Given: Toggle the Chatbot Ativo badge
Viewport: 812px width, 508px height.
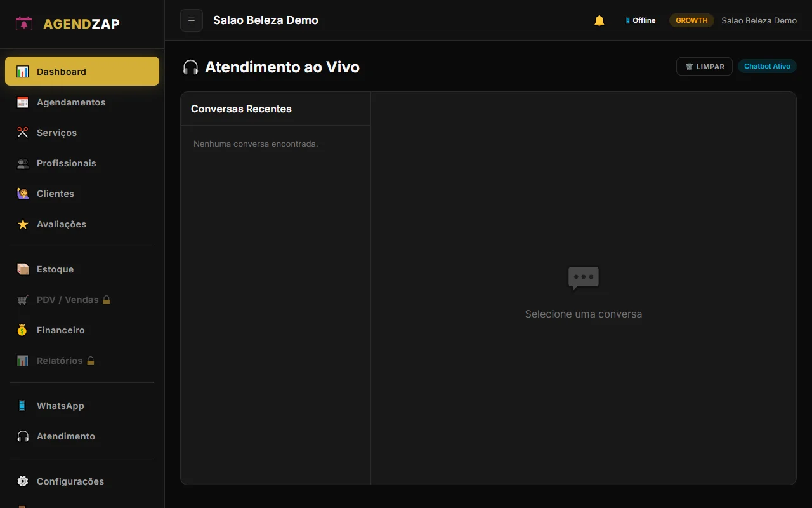Looking at the screenshot, I should click(x=766, y=67).
